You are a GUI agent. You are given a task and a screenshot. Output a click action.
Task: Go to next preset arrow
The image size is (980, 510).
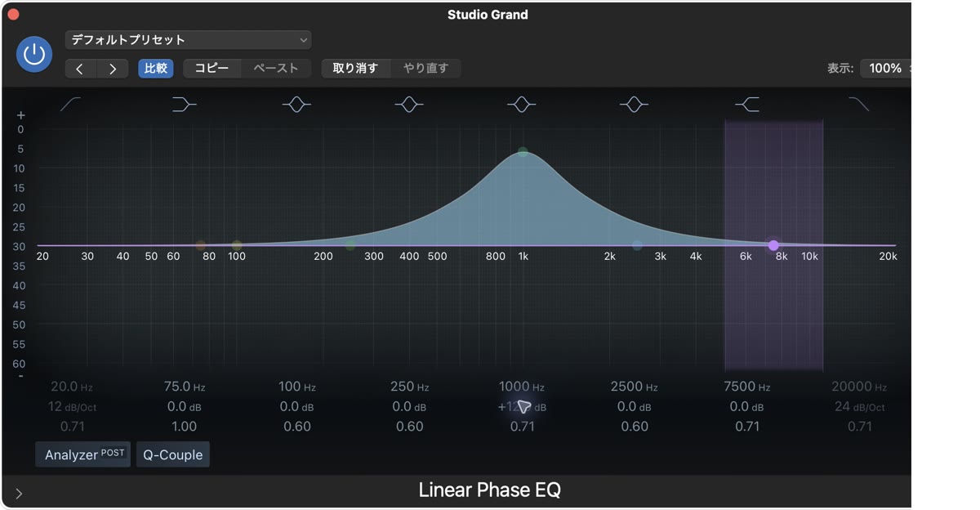click(x=113, y=69)
